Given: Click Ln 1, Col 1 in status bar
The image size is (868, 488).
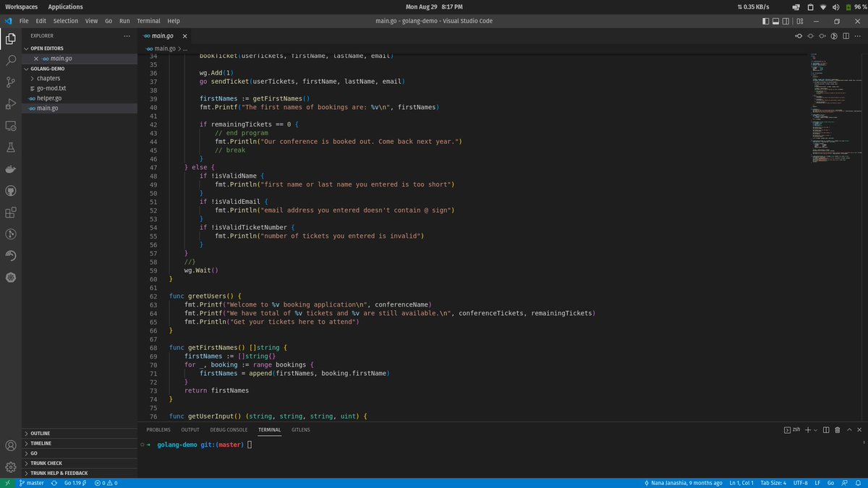Looking at the screenshot, I should 743,482.
